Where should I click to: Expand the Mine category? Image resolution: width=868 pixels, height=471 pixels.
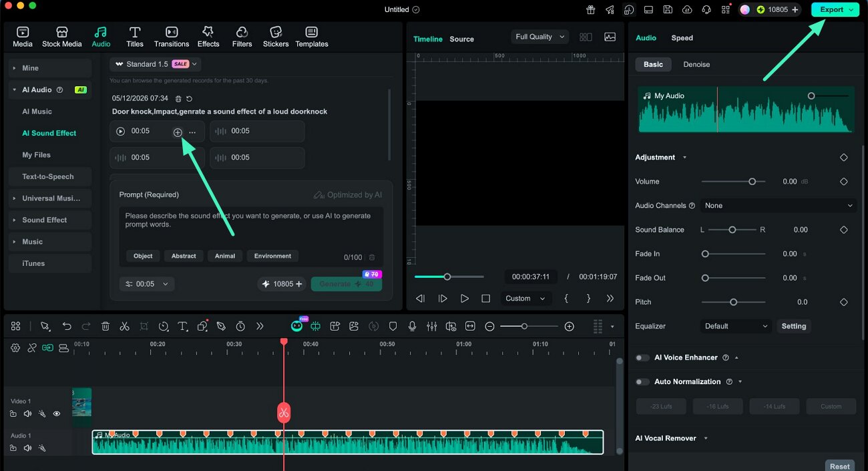pyautogui.click(x=50, y=68)
